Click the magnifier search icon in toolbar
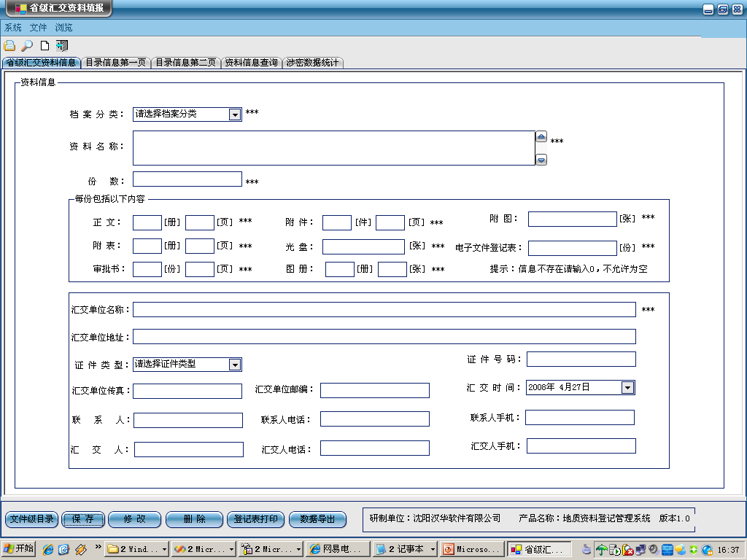The image size is (747, 560). 27,46
